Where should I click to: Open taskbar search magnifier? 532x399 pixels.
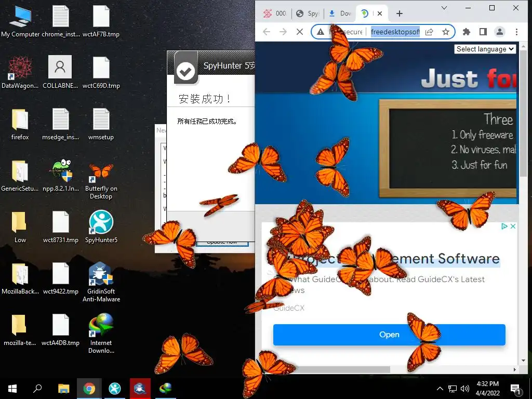click(37, 388)
